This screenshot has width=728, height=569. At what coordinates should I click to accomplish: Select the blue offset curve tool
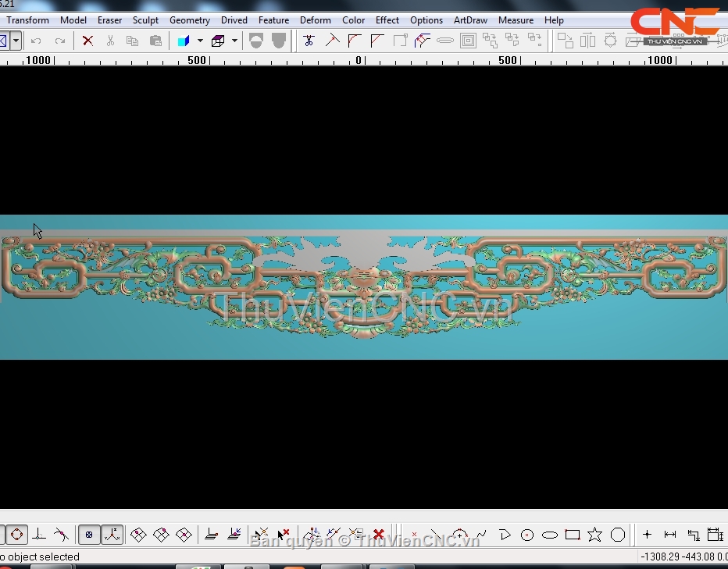(x=422, y=41)
